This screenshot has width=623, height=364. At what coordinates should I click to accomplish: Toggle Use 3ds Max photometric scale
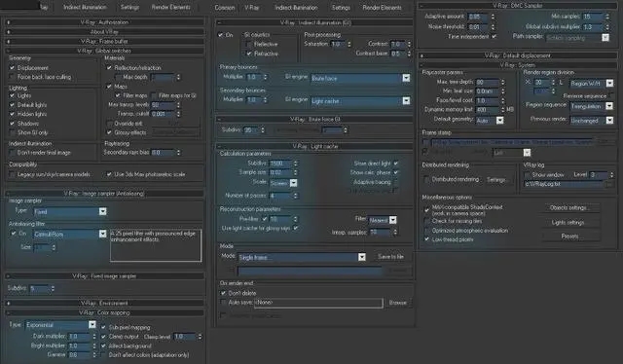click(109, 174)
